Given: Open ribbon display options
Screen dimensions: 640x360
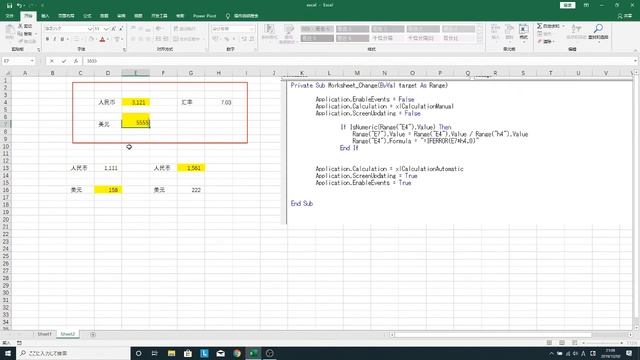Looking at the screenshot, I should [586, 5].
